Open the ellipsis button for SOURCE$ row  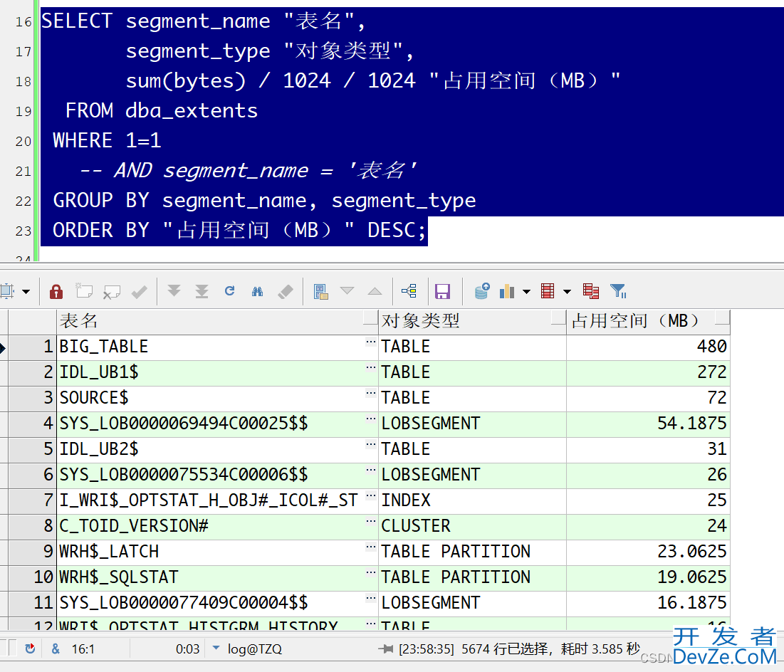click(370, 394)
